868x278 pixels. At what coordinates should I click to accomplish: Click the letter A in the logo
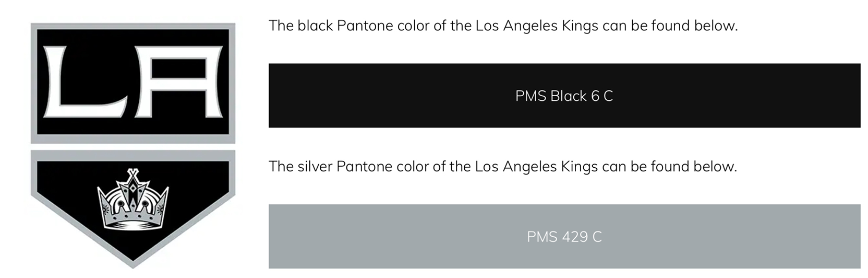tap(178, 82)
